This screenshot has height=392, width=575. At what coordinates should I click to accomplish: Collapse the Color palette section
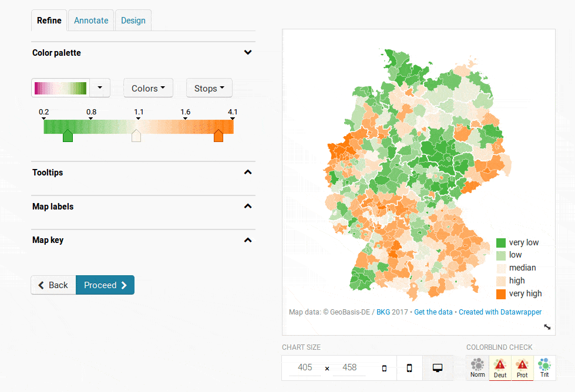pyautogui.click(x=248, y=53)
